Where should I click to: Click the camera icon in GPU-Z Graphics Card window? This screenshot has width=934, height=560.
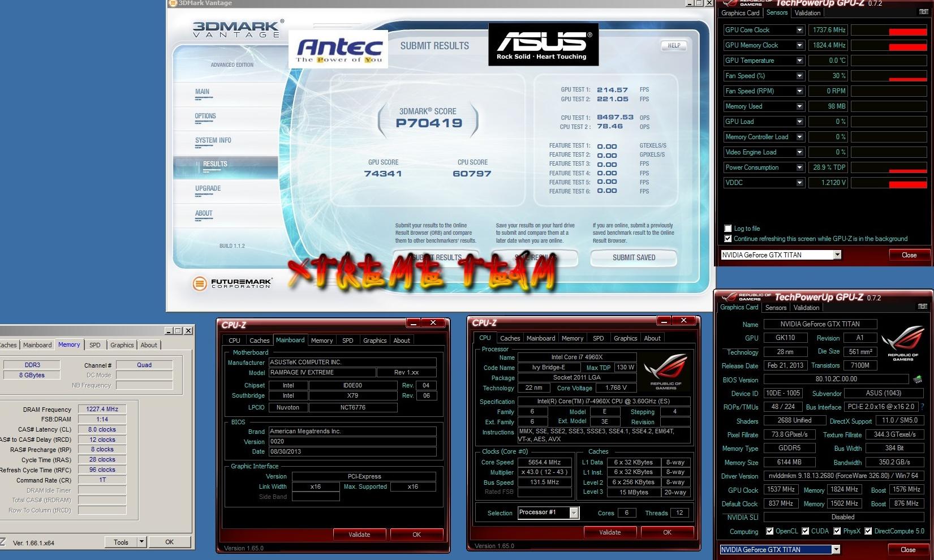[x=922, y=307]
